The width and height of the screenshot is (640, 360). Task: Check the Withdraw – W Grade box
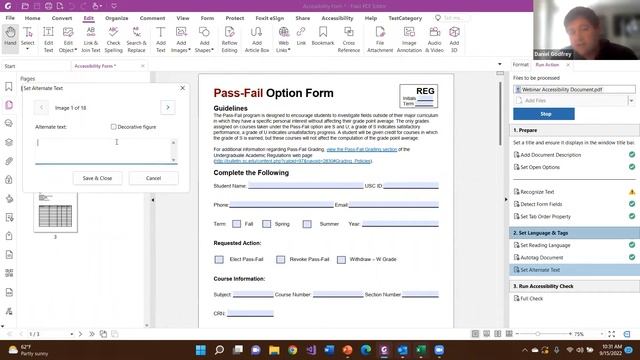coord(341,259)
